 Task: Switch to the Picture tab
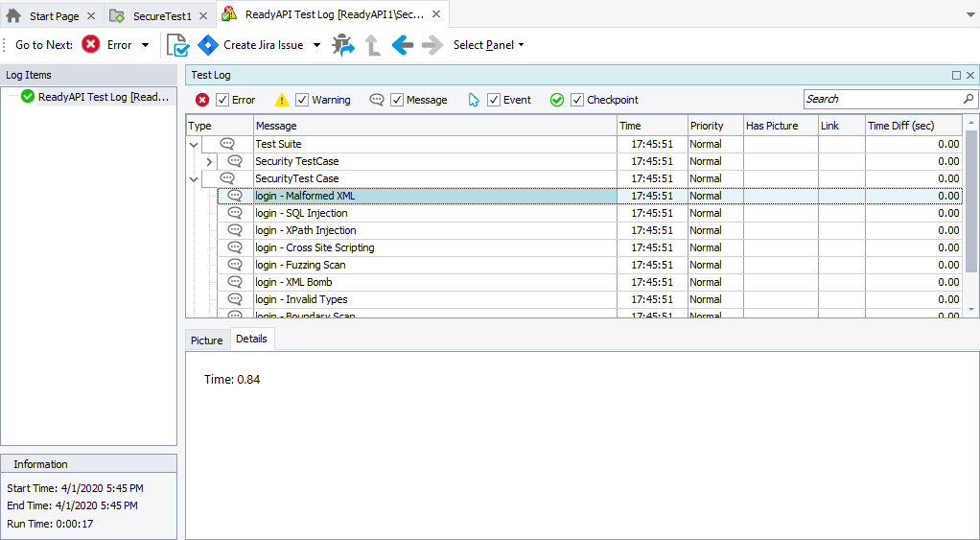[x=206, y=340]
